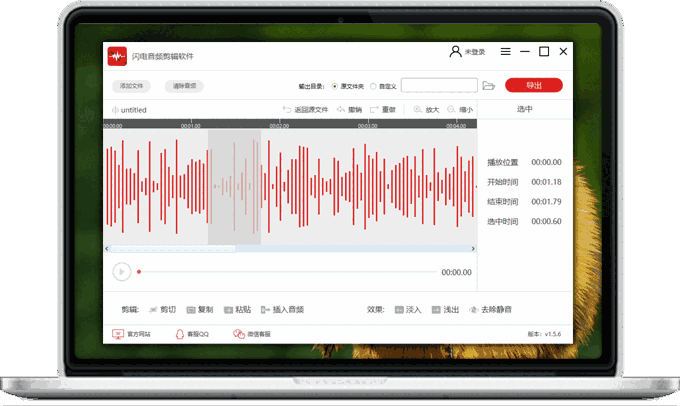Click the waveform horizontal scrollbar thumb
The image size is (680, 406).
pos(173,249)
